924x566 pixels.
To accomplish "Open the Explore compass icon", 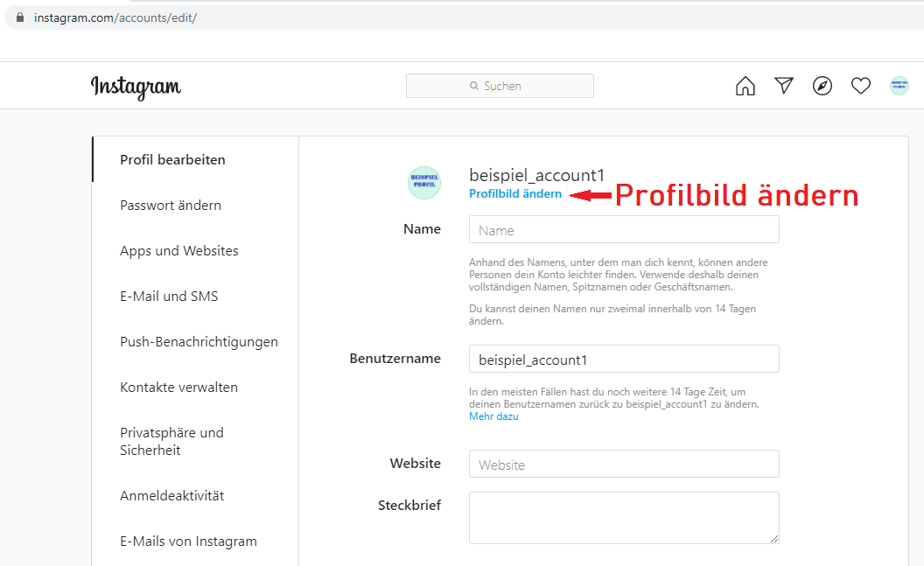I will point(822,86).
